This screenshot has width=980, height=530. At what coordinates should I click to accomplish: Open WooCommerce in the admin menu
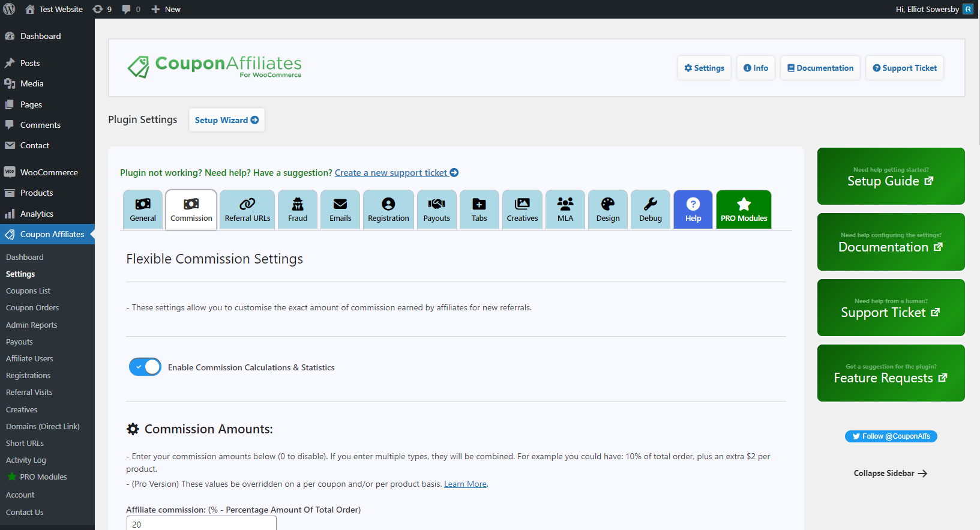pyautogui.click(x=47, y=172)
